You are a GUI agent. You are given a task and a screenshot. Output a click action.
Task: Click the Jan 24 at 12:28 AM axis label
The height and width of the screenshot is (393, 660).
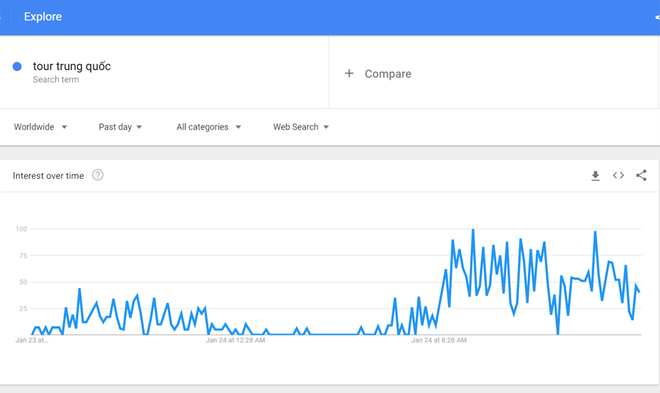coord(235,340)
